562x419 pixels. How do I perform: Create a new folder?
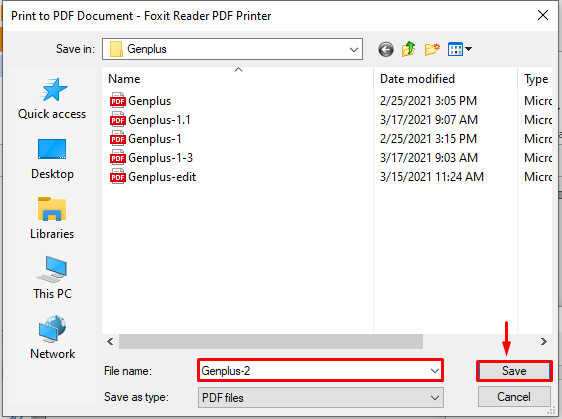[432, 49]
